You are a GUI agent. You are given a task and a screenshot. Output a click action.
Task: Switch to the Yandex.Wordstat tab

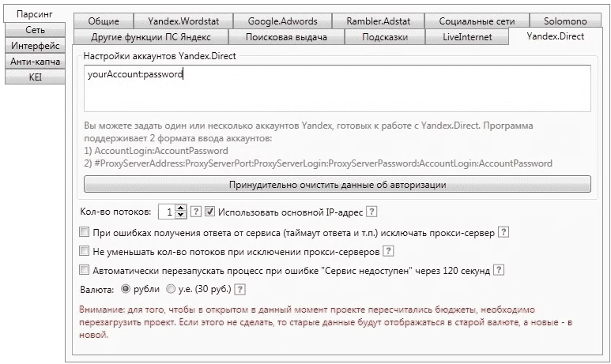point(183,21)
